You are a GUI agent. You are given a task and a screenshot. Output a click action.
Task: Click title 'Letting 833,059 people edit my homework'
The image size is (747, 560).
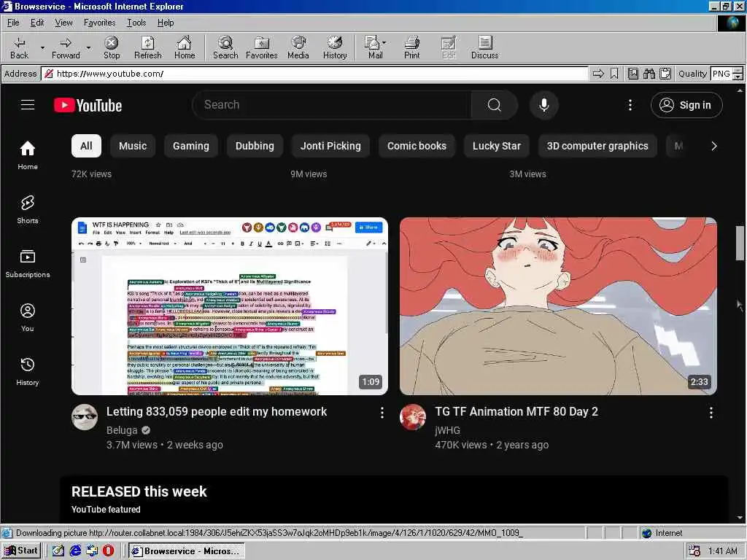[216, 411]
